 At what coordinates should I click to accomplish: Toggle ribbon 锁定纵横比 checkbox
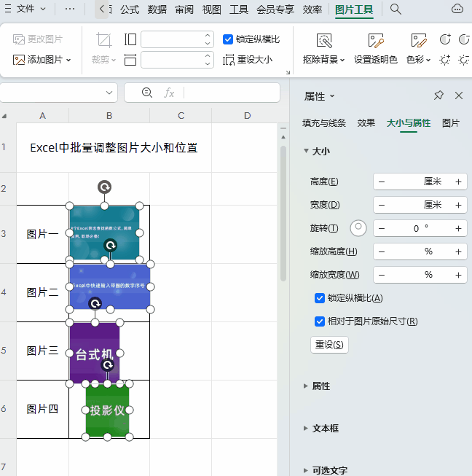[228, 39]
